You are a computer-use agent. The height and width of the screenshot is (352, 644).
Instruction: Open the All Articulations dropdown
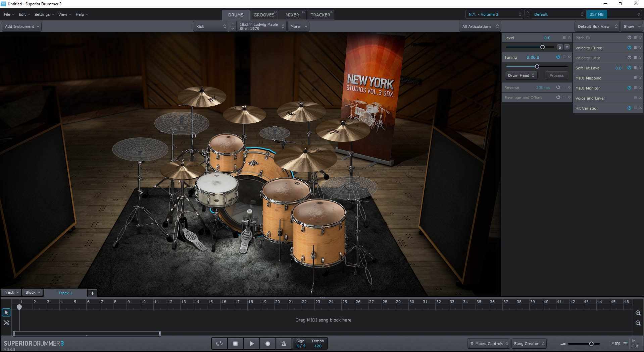(480, 26)
